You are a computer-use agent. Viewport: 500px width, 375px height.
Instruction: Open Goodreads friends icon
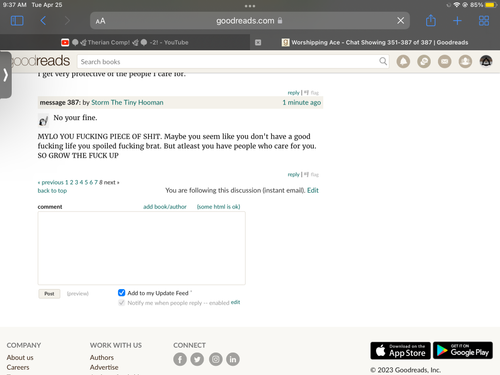pos(465,61)
